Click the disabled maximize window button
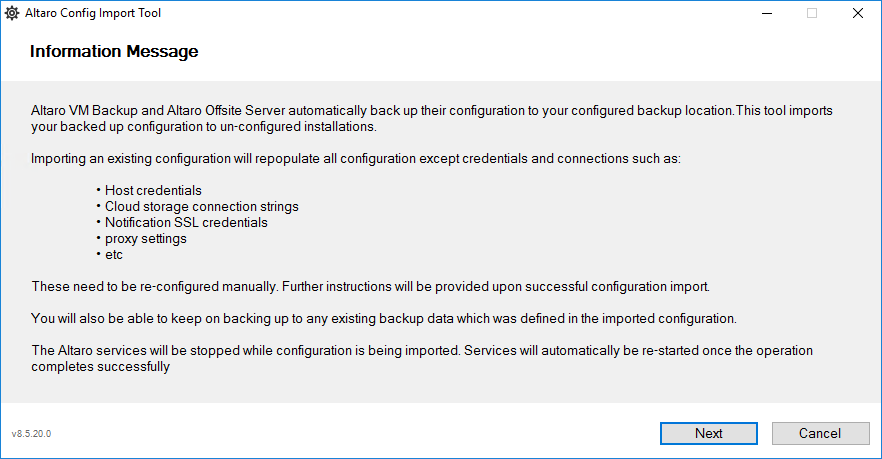Screen dimensions: 882x459 pos(812,13)
